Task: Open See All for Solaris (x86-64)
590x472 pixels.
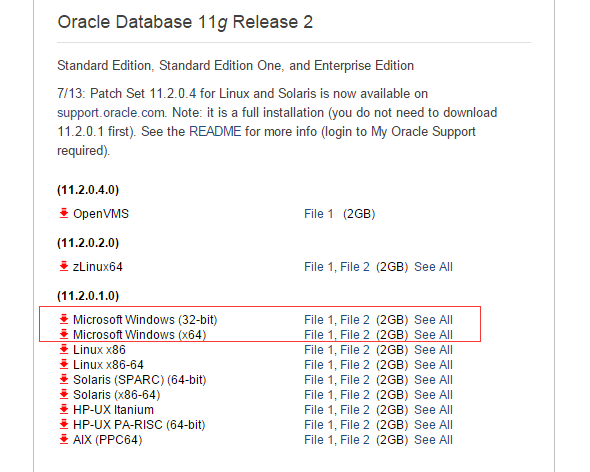Action: pos(433,395)
